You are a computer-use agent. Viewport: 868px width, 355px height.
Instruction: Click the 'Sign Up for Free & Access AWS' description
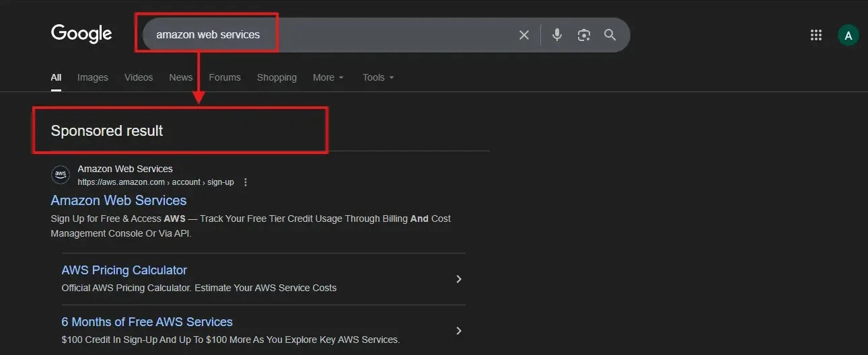click(251, 226)
